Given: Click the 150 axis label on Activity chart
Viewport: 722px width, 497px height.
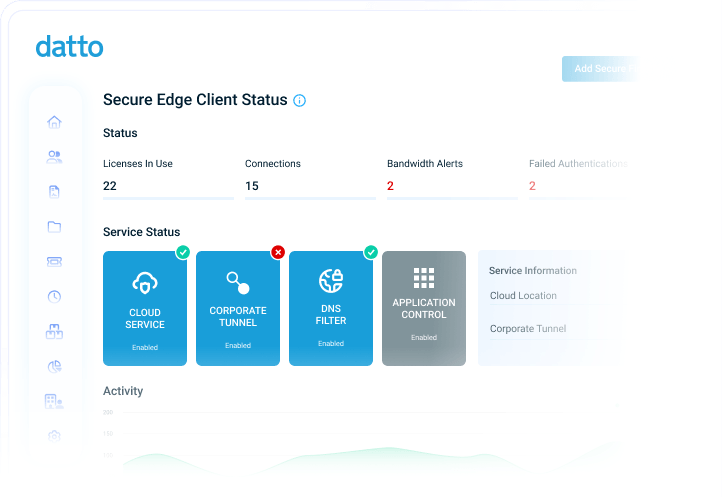Looking at the screenshot, I should (108, 434).
